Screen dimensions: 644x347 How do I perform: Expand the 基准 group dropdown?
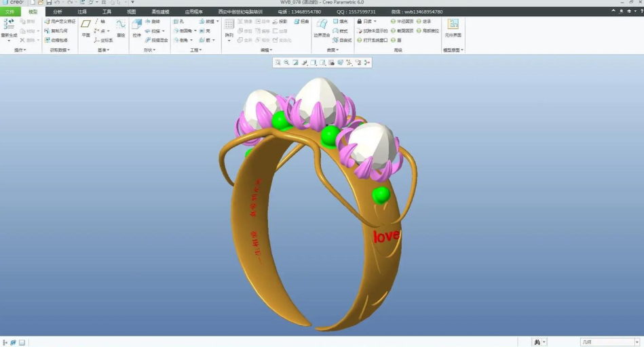tap(104, 50)
